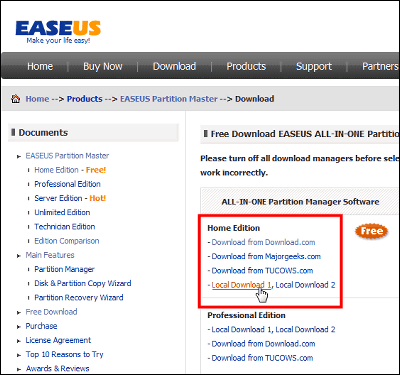Click Professional Edition Local Download 2

point(305,330)
